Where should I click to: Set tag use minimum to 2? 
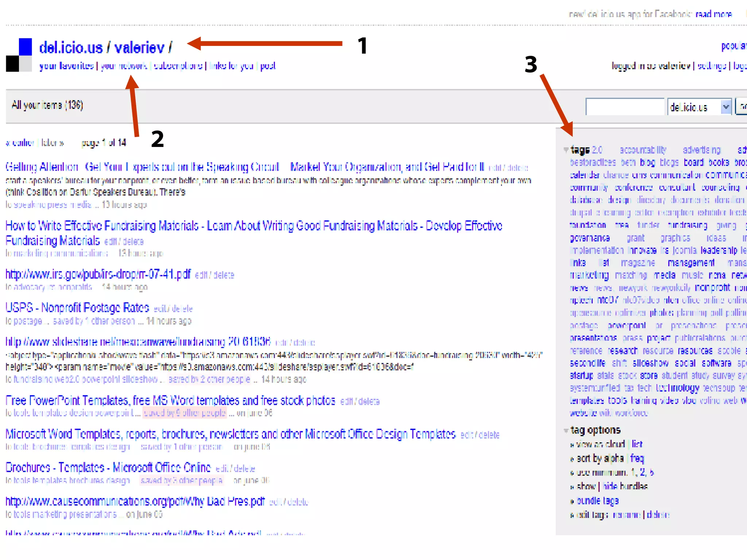coord(643,473)
